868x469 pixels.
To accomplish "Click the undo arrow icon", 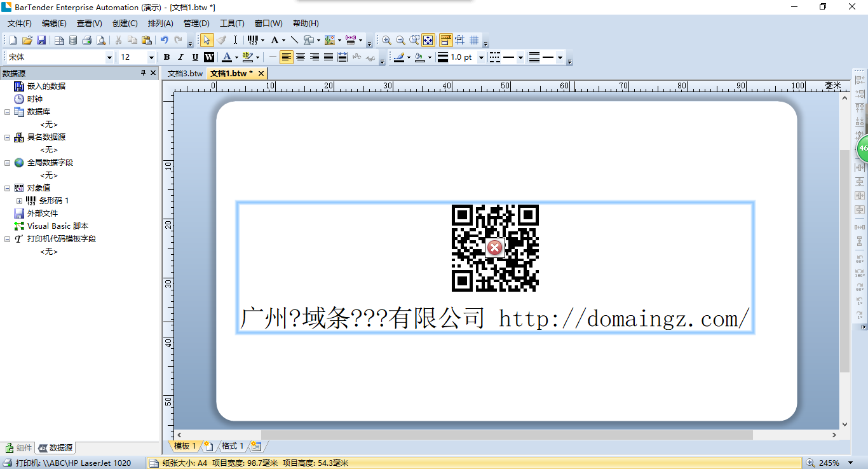I will click(164, 40).
